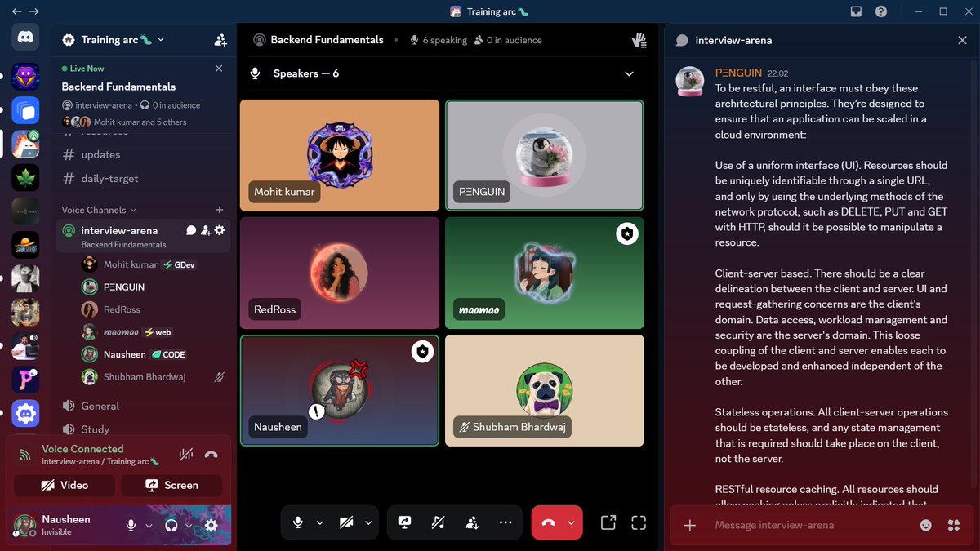Screen dimensions: 980x551
Task: Select the Mohit kumar speaker tile
Action: click(340, 155)
